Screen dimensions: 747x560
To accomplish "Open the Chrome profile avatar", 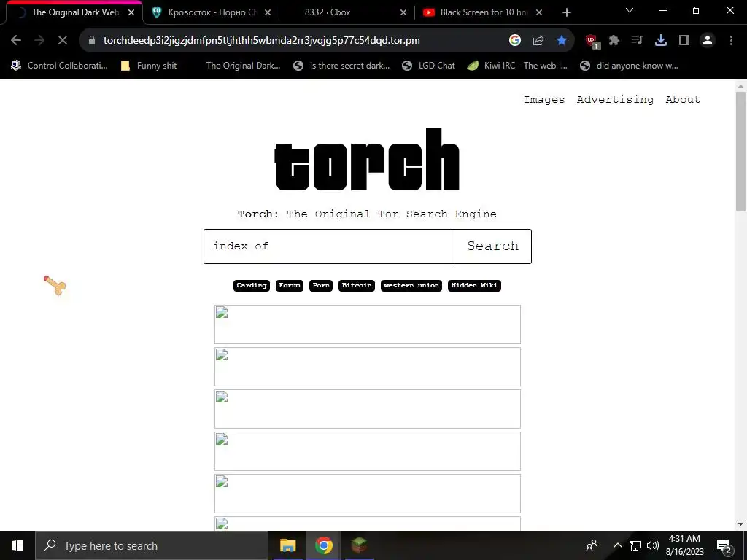I will click(708, 41).
